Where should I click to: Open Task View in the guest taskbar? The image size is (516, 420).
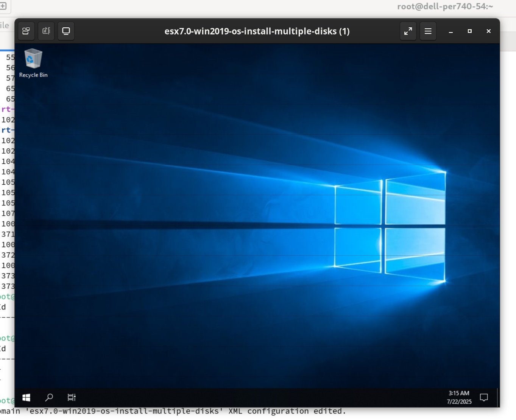72,398
